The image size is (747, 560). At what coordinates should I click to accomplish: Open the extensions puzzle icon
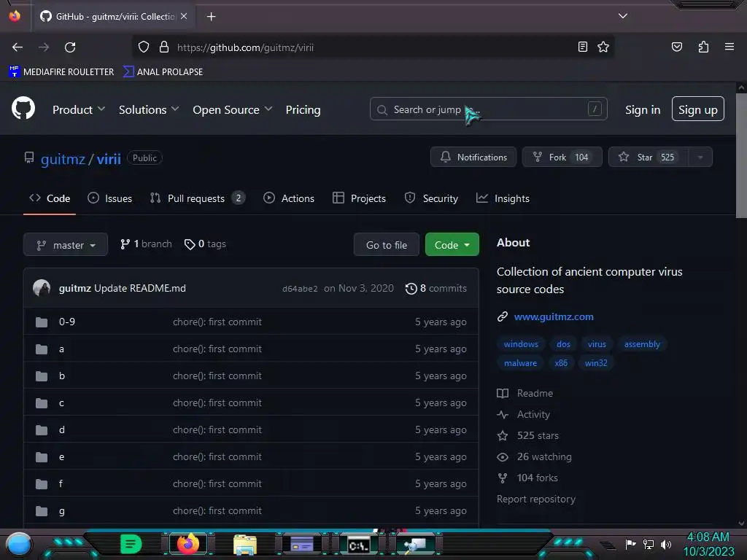point(703,47)
